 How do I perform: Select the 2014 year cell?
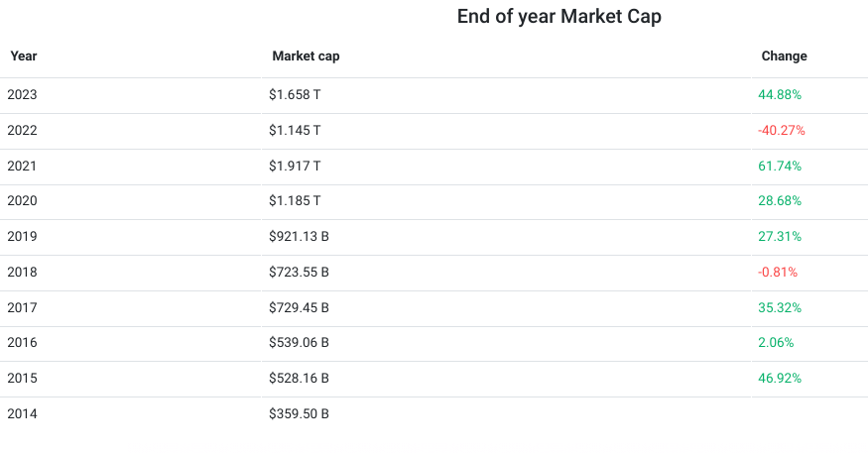coord(22,413)
